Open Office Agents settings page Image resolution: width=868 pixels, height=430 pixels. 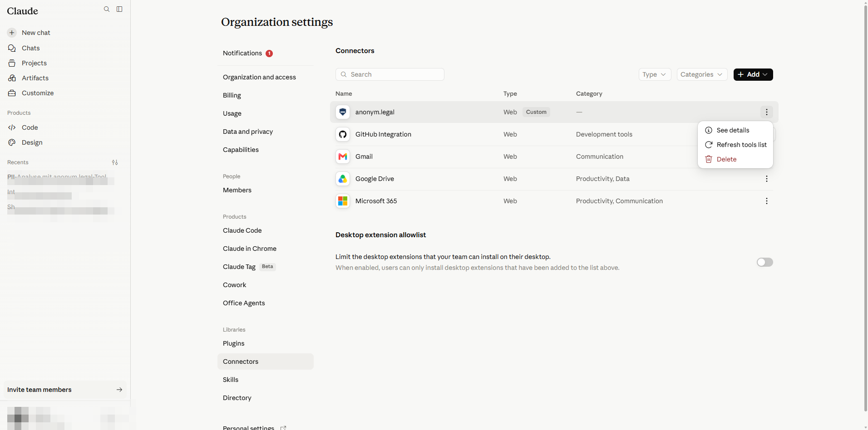tap(266, 303)
